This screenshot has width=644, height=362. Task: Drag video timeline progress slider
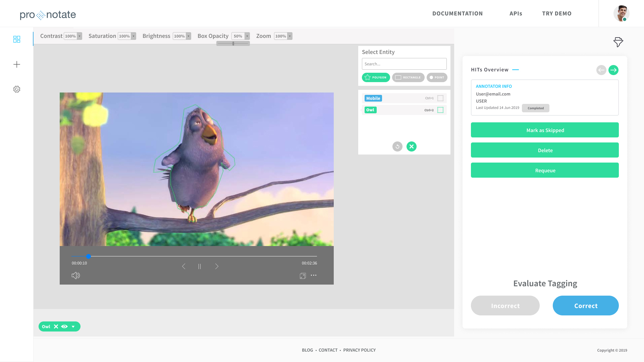(x=89, y=256)
